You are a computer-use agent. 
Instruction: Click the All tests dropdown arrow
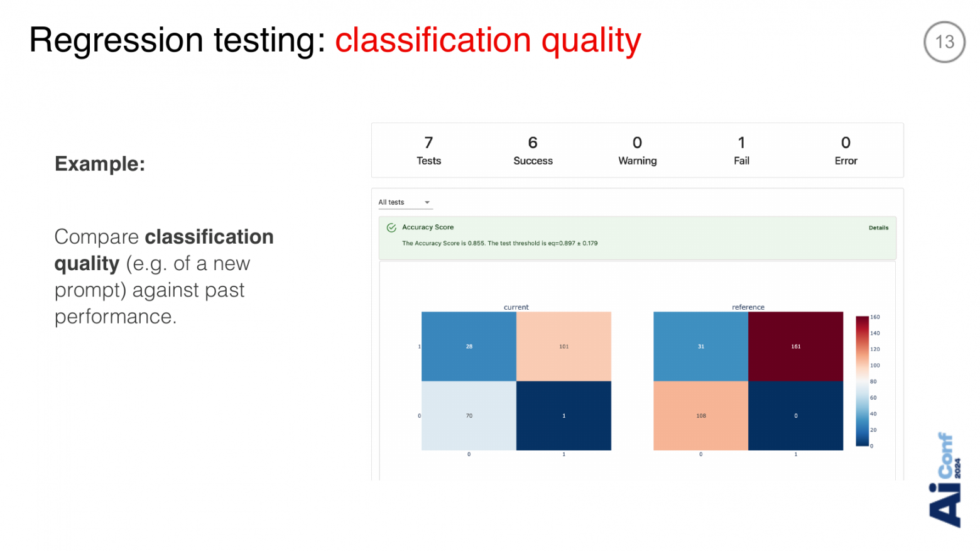[x=427, y=202]
